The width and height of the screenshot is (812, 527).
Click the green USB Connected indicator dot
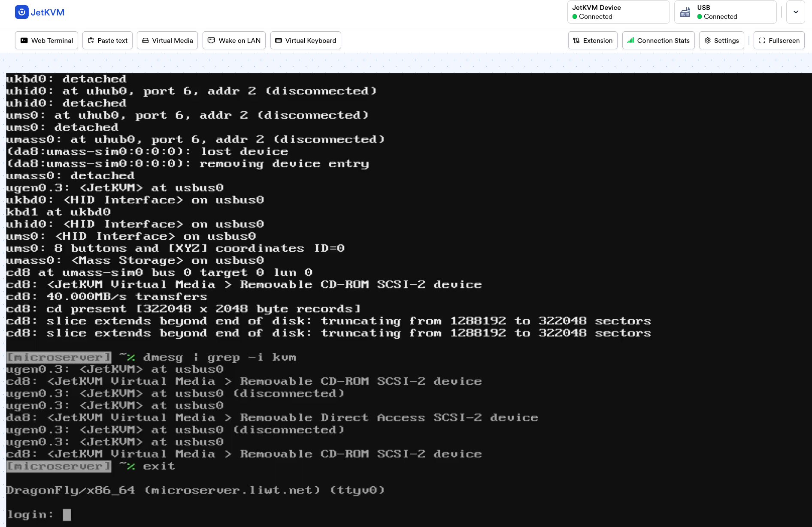coord(700,17)
